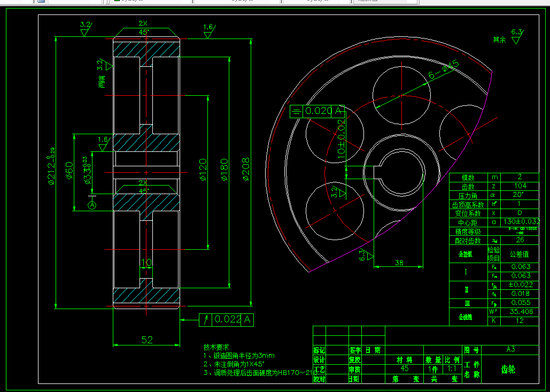Screen dimensions: 550x392
Task: Select the ø212 outer diameter dimension
Action: [x=51, y=166]
